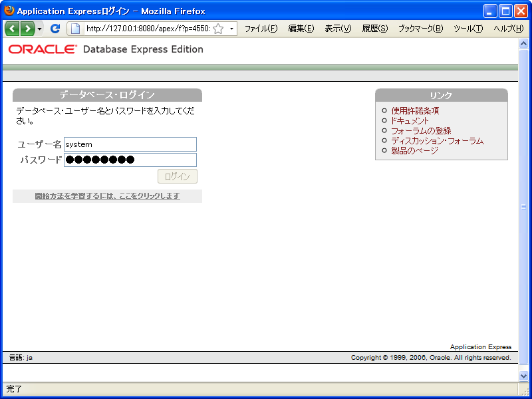The height and width of the screenshot is (399, 532).
Task: Click inside the パスワード input field
Action: click(130, 160)
